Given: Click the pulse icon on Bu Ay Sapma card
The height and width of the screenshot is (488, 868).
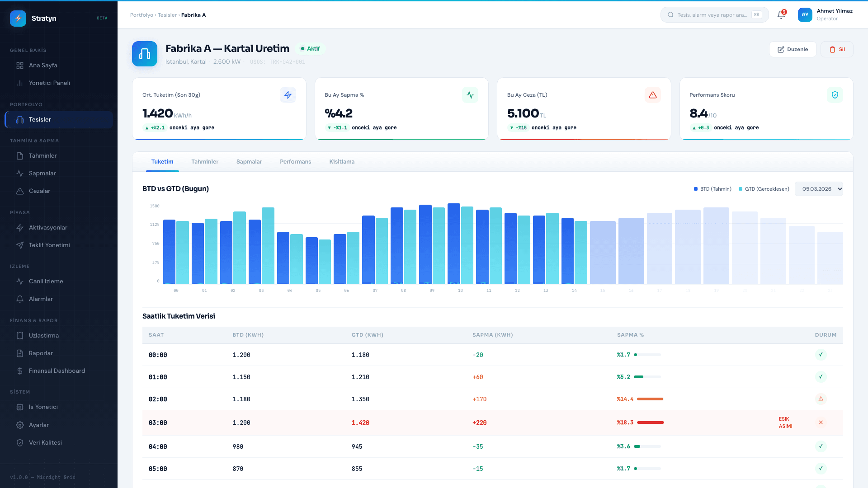Looking at the screenshot, I should tap(470, 95).
